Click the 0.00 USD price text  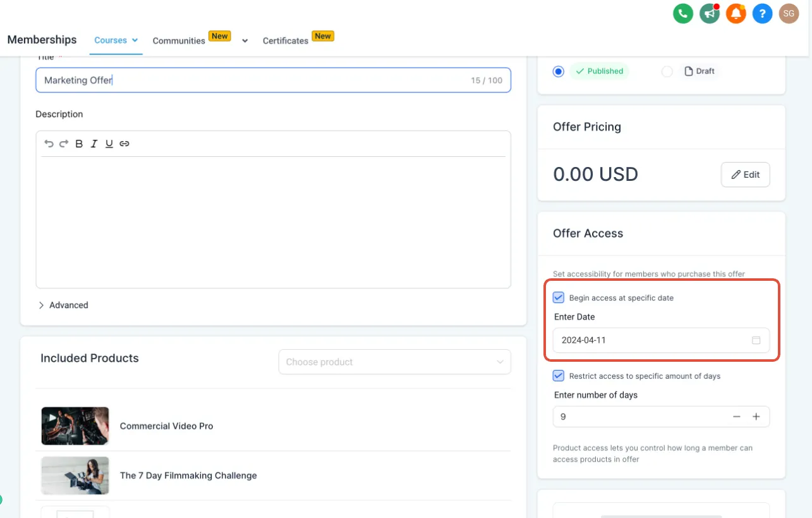596,174
